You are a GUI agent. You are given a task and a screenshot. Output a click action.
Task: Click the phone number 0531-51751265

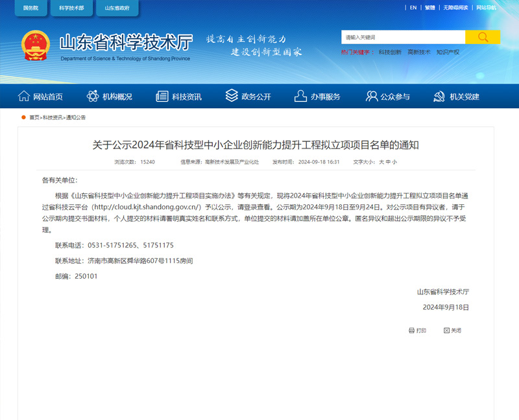tap(112, 246)
